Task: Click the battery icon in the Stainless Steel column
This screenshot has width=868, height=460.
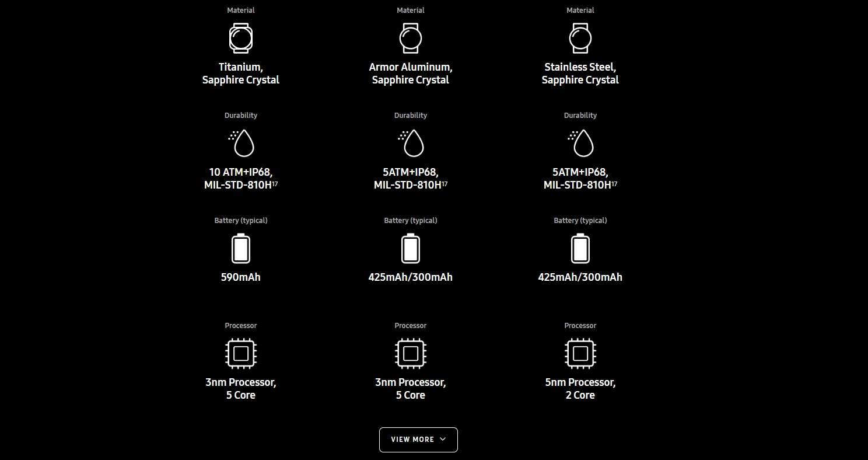Action: click(580, 248)
